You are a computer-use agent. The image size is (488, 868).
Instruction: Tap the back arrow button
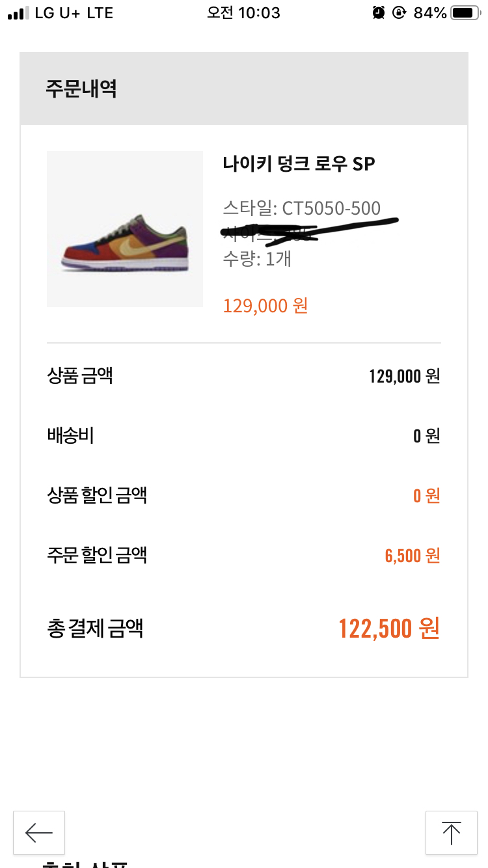[x=39, y=832]
